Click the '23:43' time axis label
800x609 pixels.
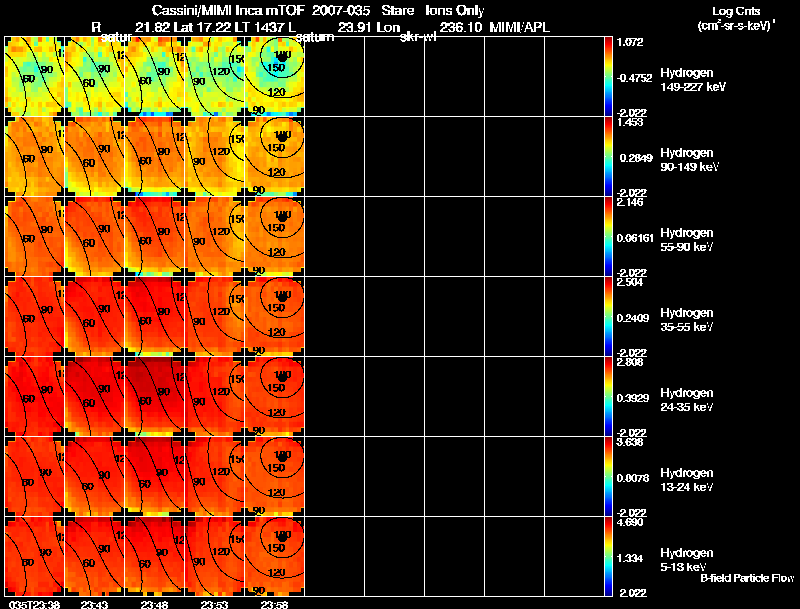(94, 604)
